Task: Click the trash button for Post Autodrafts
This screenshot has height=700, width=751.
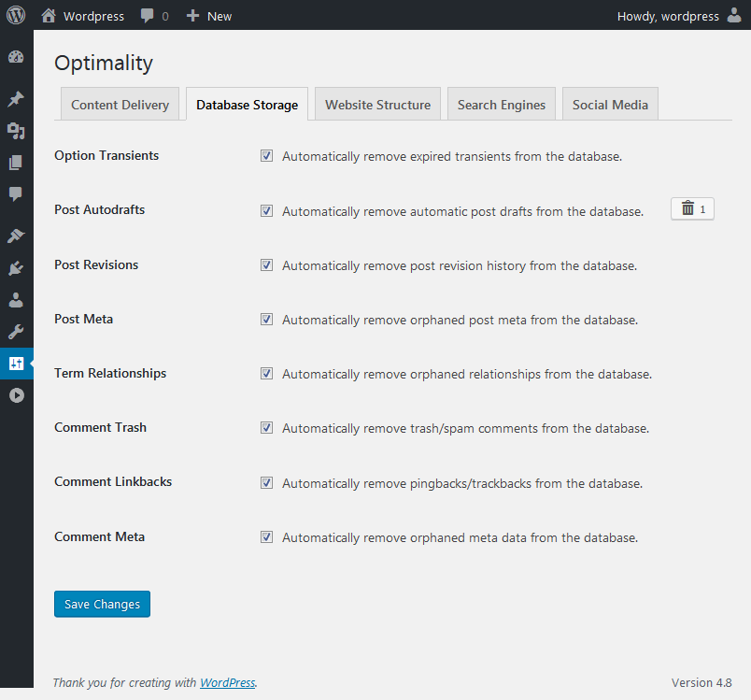Action: [692, 209]
